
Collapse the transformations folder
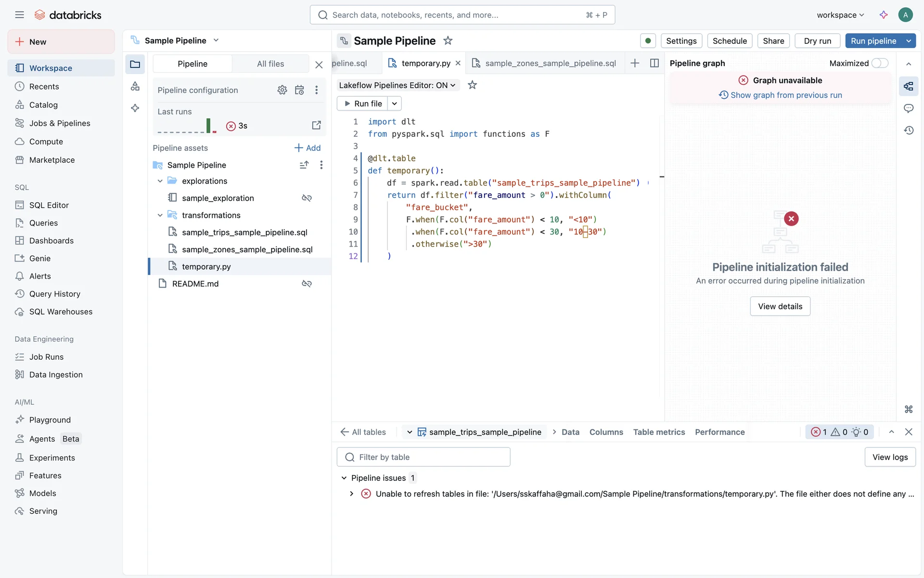(160, 215)
